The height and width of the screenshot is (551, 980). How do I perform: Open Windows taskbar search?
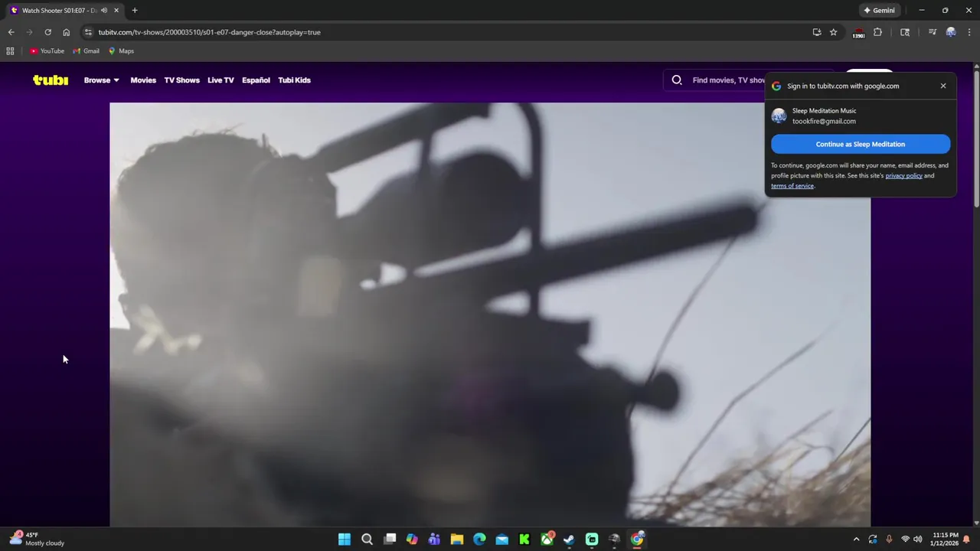(367, 540)
